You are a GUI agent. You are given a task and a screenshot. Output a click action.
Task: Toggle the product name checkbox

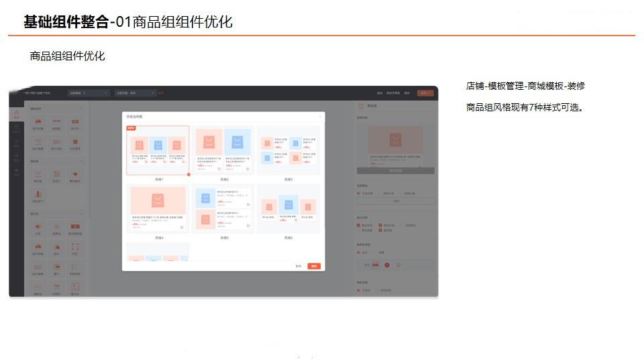pyautogui.click(x=358, y=225)
